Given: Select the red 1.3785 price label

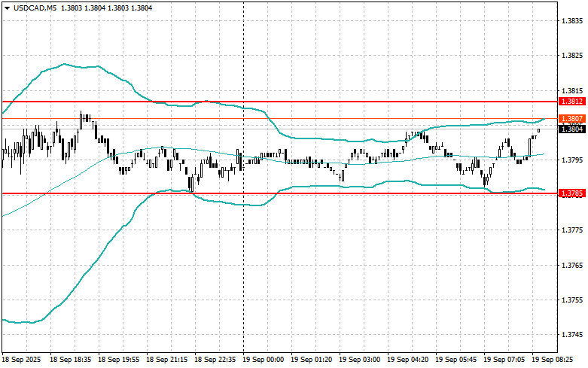Looking at the screenshot, I should (x=572, y=193).
